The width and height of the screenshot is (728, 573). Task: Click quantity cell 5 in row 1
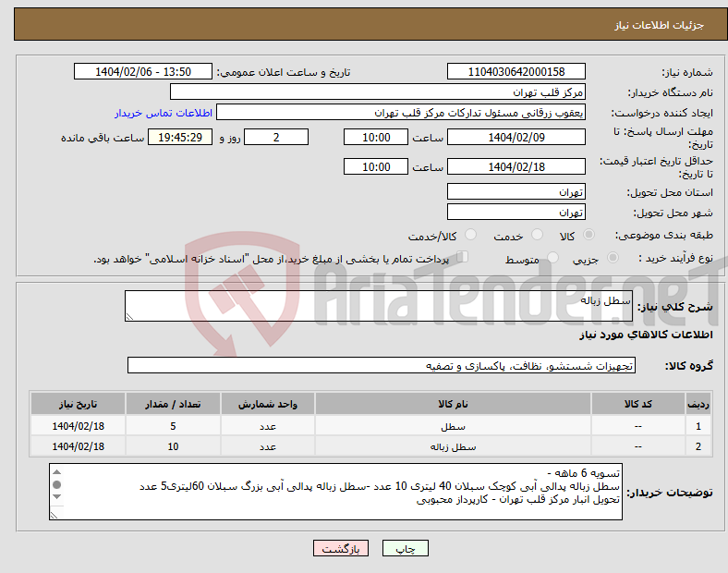(173, 426)
